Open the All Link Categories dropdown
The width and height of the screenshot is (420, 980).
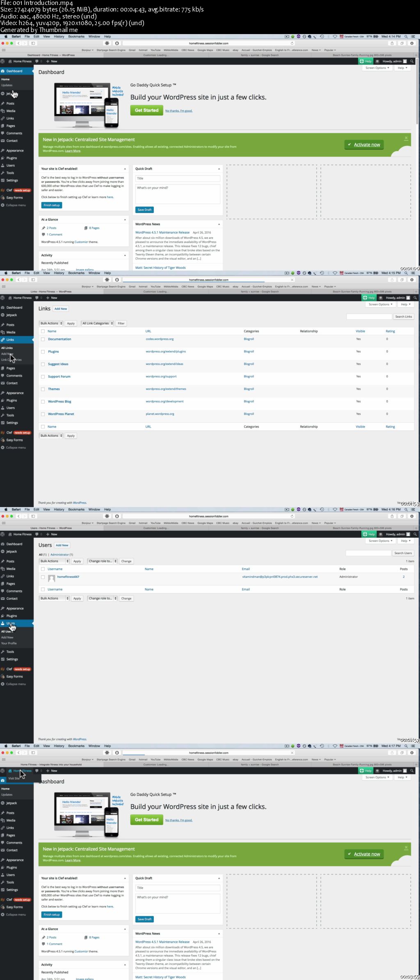[98, 323]
